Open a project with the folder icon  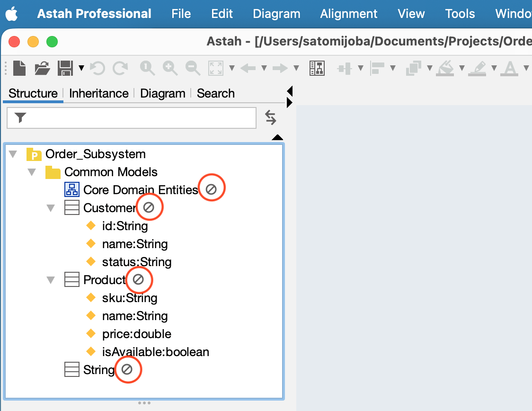[x=42, y=68]
